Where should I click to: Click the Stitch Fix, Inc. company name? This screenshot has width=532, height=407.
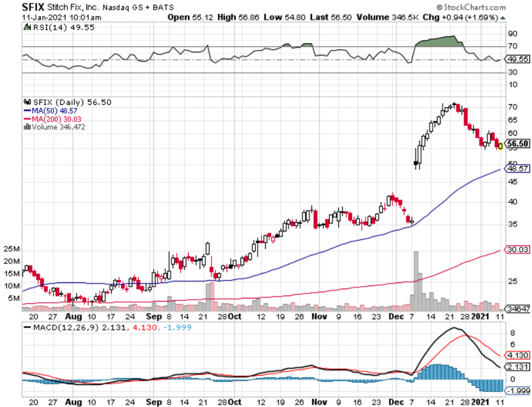tap(72, 7)
